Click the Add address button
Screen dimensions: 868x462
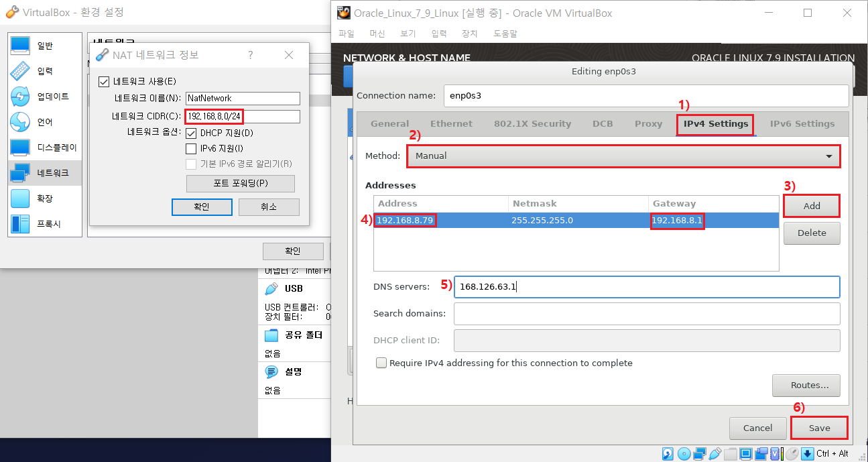(812, 206)
